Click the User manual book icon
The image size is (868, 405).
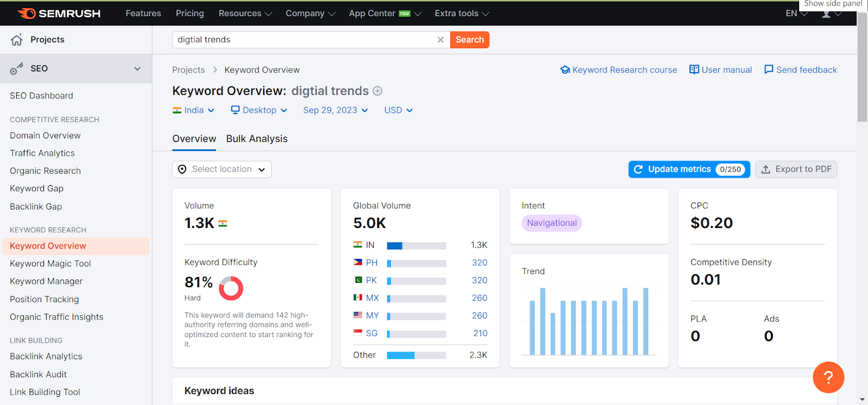click(x=694, y=69)
